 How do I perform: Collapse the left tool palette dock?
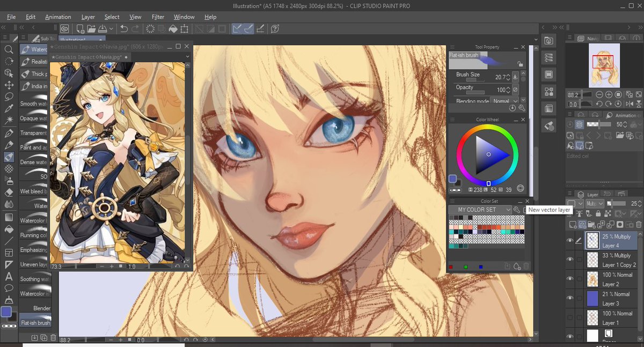[4, 28]
